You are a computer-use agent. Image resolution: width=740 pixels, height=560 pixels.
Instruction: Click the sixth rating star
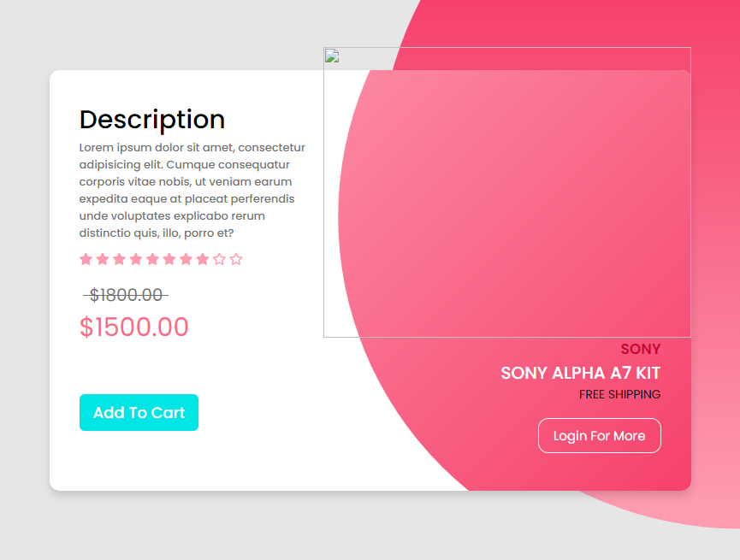tap(169, 259)
